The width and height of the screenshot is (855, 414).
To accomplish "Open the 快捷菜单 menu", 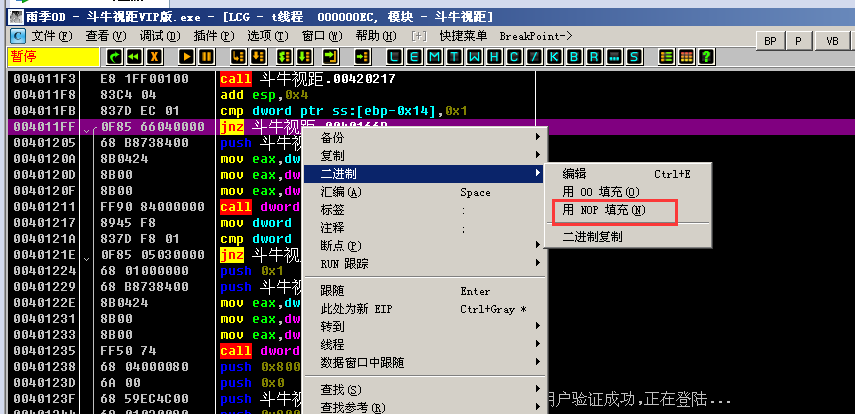I will coord(463,36).
